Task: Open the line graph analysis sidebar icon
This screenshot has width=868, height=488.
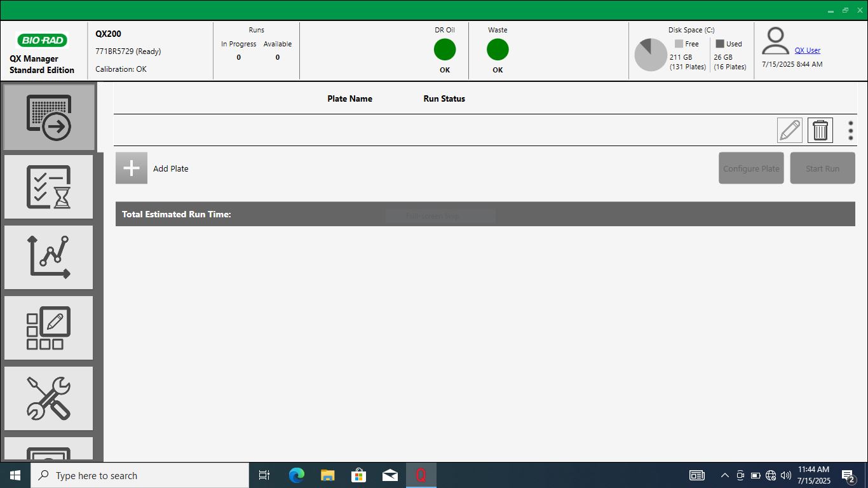Action: click(49, 257)
